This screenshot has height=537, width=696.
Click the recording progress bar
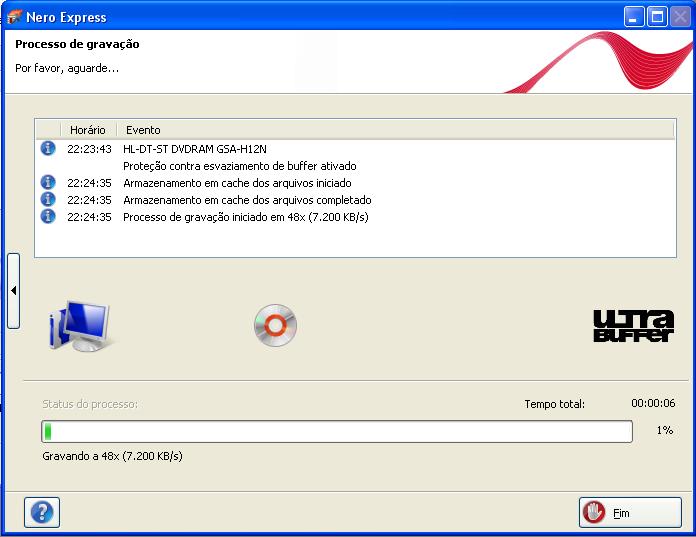tap(337, 431)
